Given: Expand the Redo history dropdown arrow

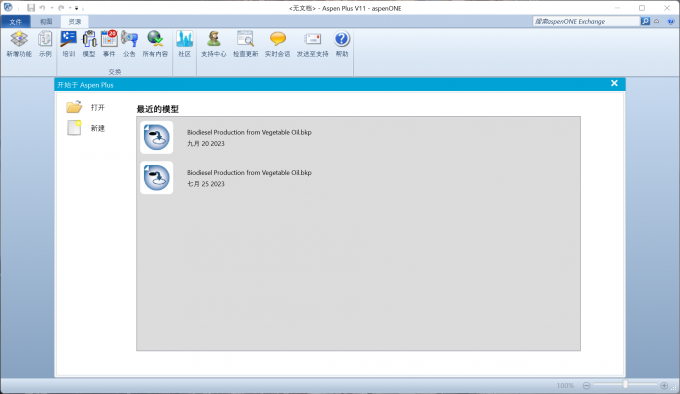Looking at the screenshot, I should tap(70, 8).
